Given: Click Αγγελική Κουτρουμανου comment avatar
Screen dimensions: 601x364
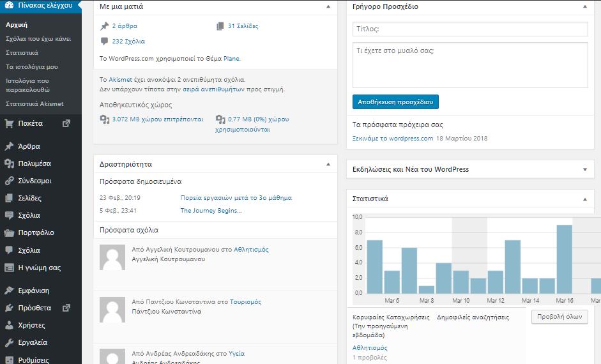Looking at the screenshot, I should pyautogui.click(x=112, y=257).
